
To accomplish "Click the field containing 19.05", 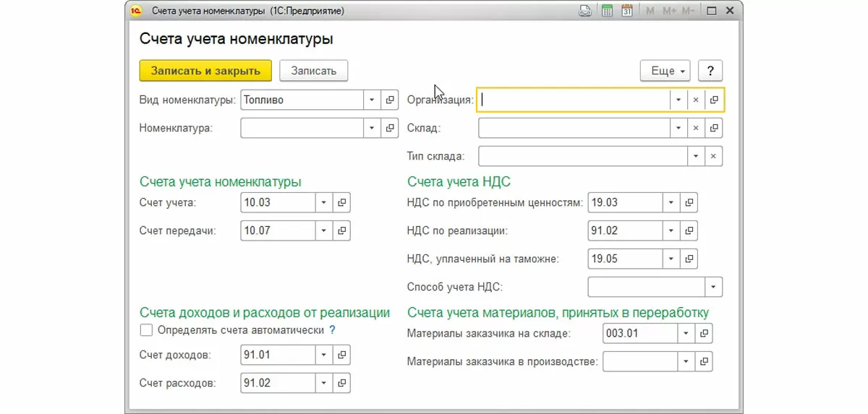I will pyautogui.click(x=625, y=259).
